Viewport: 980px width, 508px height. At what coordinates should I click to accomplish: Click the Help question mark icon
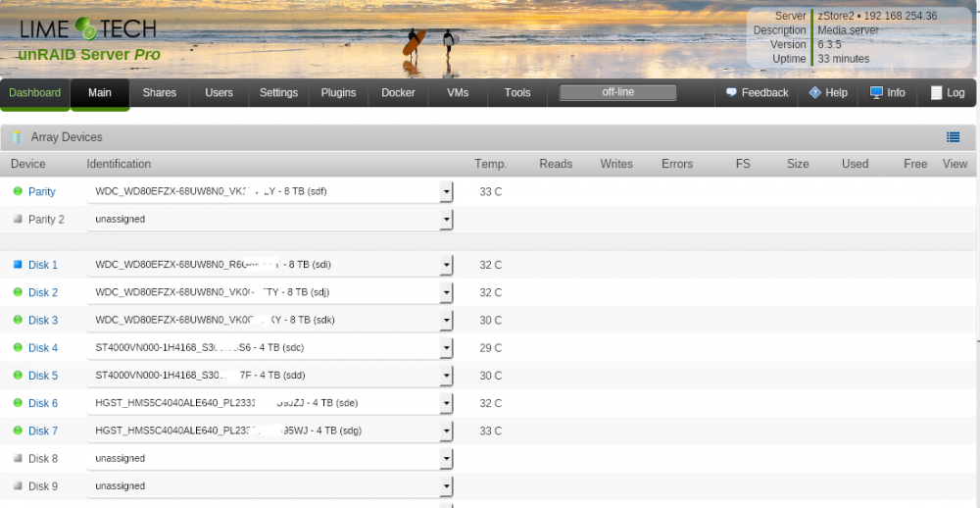(814, 92)
